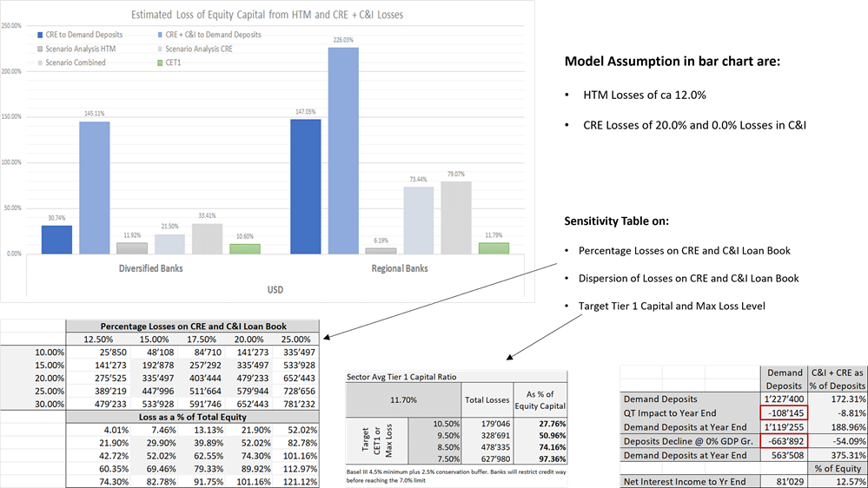The height and width of the screenshot is (488, 868).
Task: Select the 226.03% Regional Banks bar
Action: pos(343,150)
